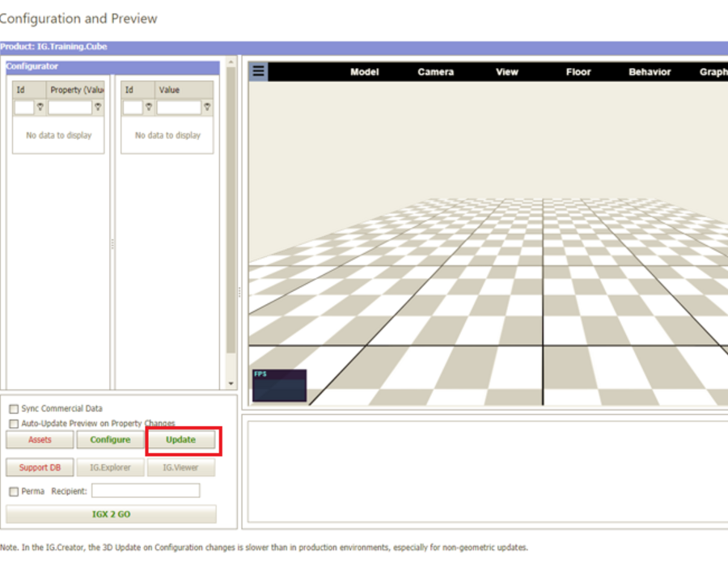Focus the Value filter input field
Screen dimensions: 728x566
coord(179,108)
